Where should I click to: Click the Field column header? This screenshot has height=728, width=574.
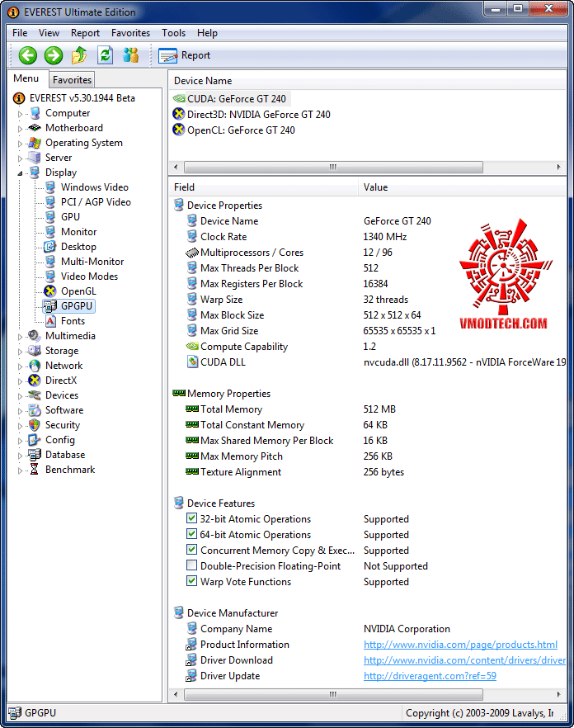coord(262,187)
